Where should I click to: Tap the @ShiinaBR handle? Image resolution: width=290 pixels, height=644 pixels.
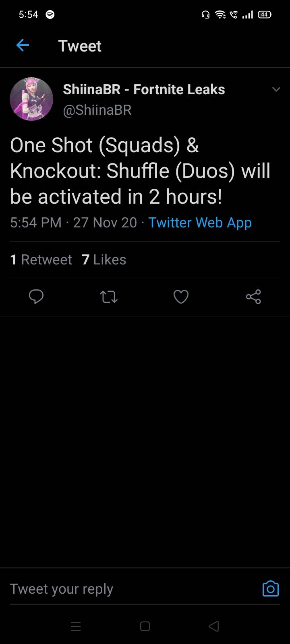pos(97,110)
